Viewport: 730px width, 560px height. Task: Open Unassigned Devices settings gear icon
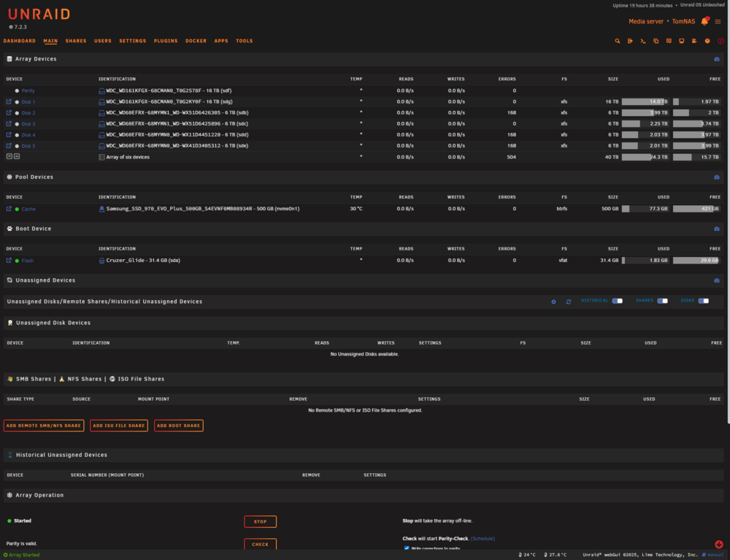coord(553,302)
